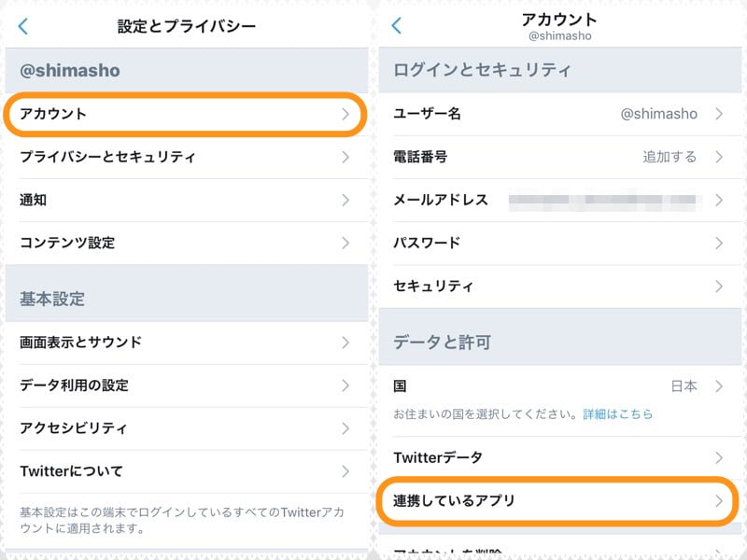Click the back arrow on 設定とプライバシー screen
Image resolution: width=747 pixels, height=560 pixels.
coord(24,27)
